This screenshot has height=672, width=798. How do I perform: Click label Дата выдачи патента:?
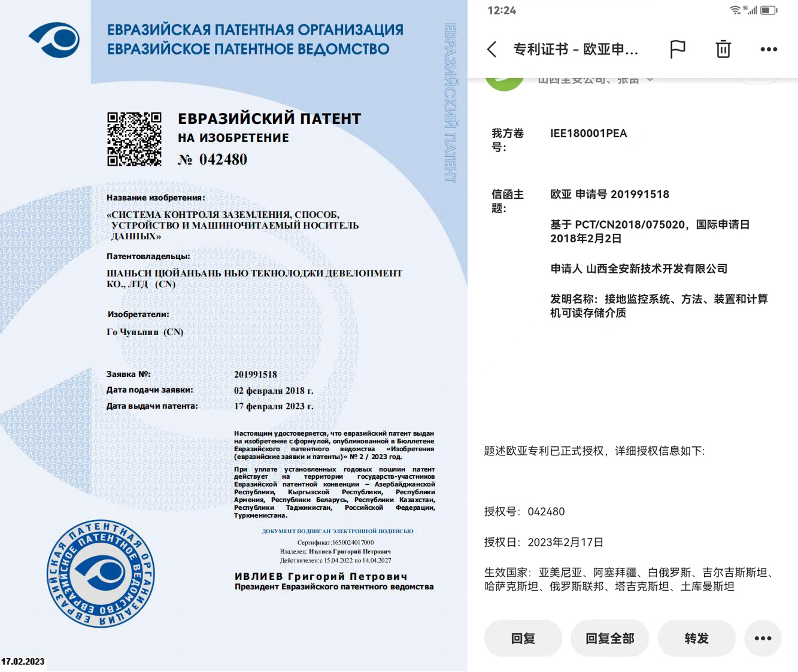click(152, 406)
